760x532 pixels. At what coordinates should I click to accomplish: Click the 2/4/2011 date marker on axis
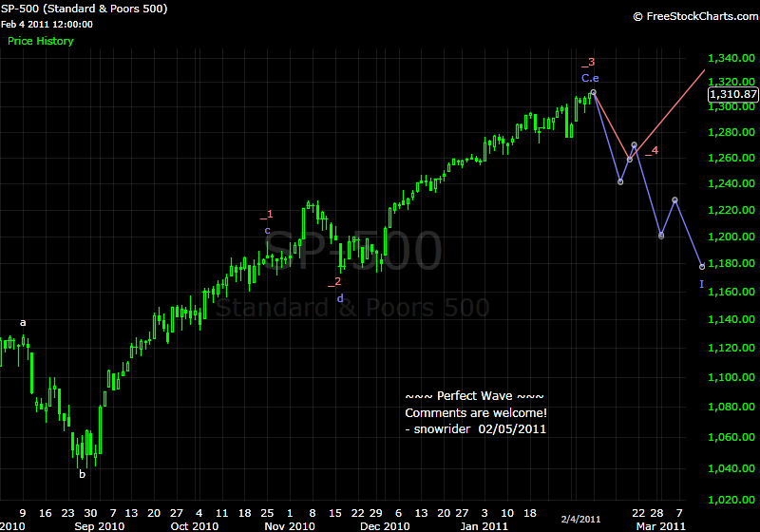tap(580, 520)
